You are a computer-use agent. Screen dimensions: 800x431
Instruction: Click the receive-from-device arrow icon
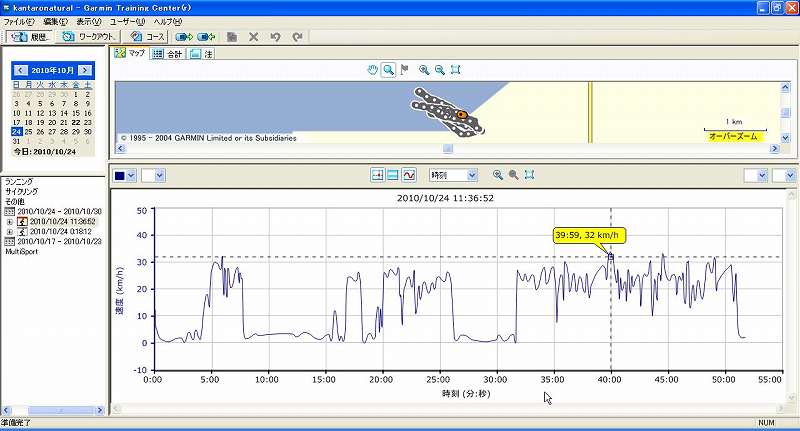pyautogui.click(x=206, y=37)
